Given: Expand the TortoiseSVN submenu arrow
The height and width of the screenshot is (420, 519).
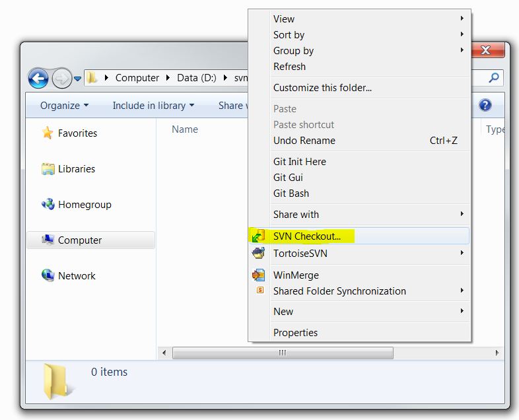Looking at the screenshot, I should [462, 253].
